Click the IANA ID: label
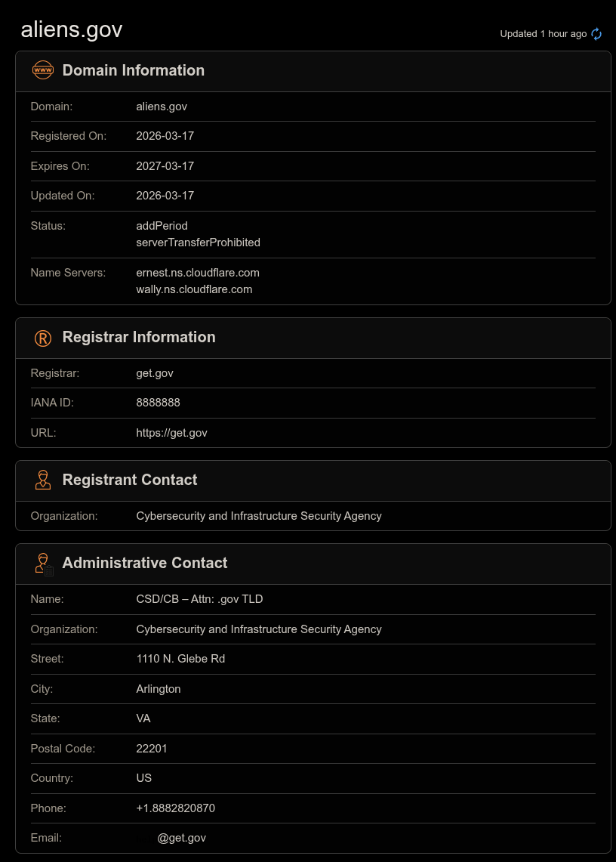Viewport: 616px width, 862px height. [x=51, y=403]
